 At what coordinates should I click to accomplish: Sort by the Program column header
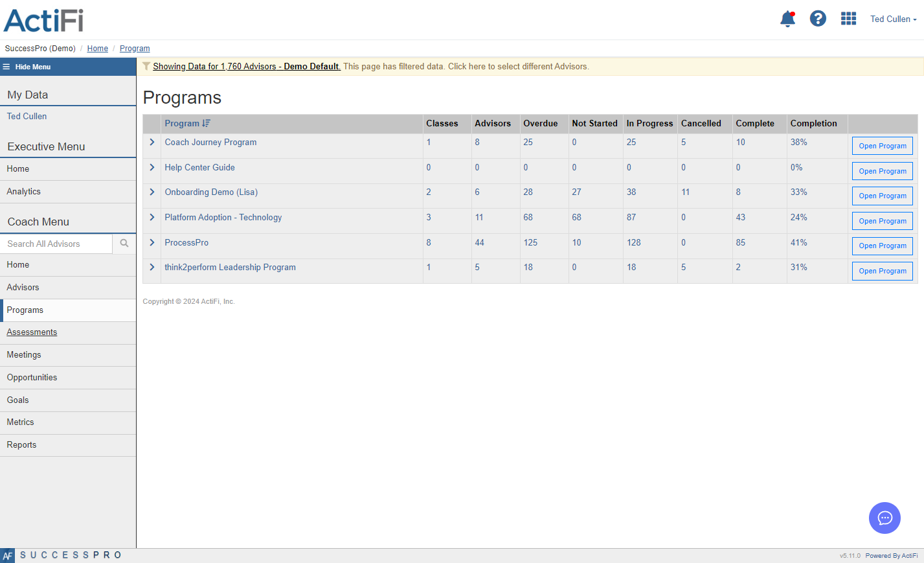click(187, 123)
